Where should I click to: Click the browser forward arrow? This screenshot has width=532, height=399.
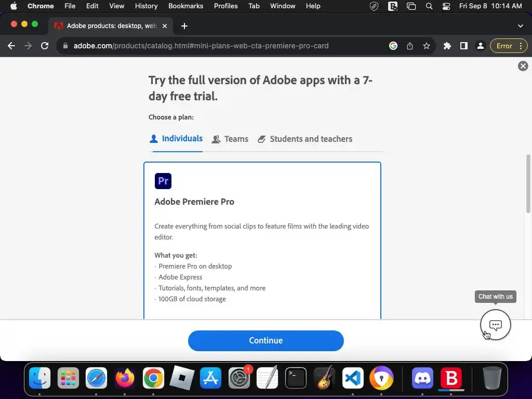point(28,46)
